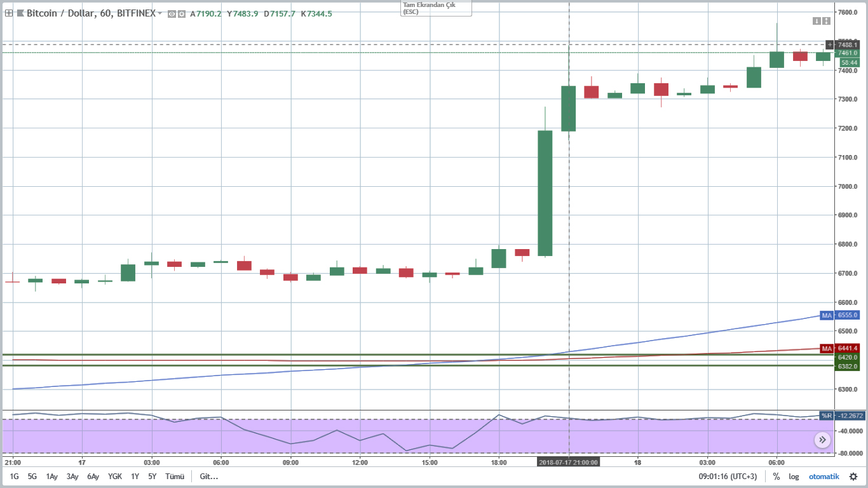Click the D7157.7 low value in legend
Viewport: 868px width, 488px height.
point(279,13)
